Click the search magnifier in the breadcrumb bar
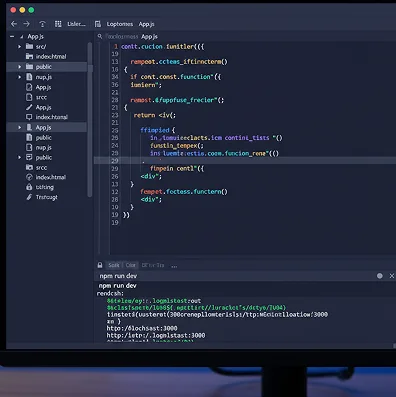Screen dimensions: 396x397 [100, 36]
